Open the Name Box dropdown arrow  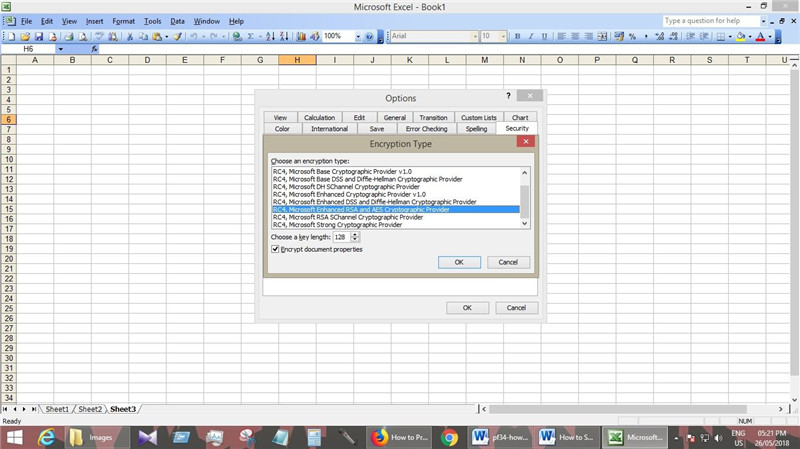pyautogui.click(x=60, y=49)
